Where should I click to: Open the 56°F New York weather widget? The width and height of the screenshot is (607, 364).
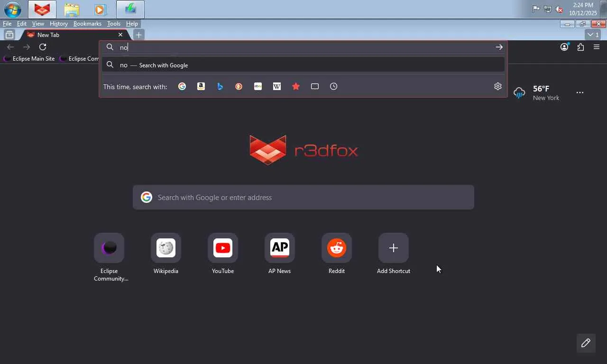537,93
